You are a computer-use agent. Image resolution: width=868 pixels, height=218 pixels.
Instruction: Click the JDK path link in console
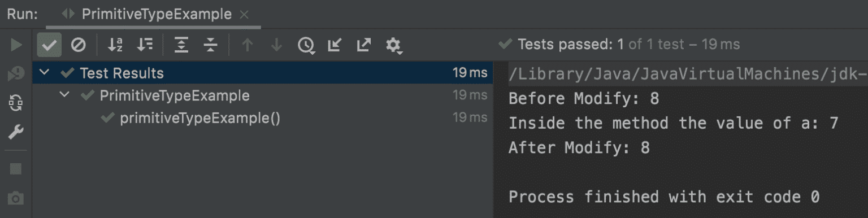click(687, 74)
